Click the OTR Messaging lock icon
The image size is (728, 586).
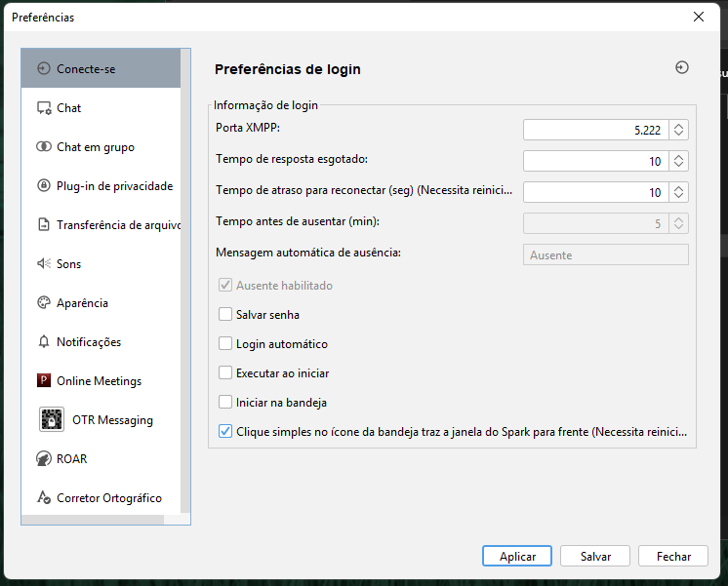point(52,419)
